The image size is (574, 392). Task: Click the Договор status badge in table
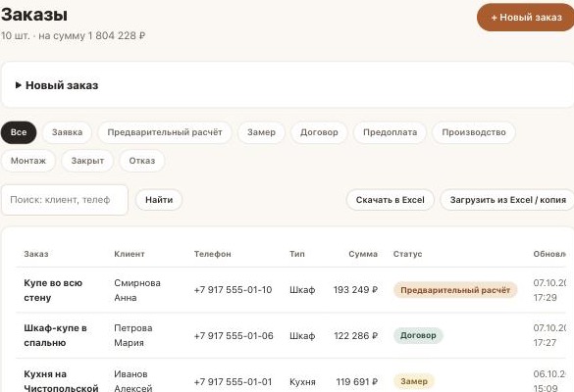pyautogui.click(x=418, y=335)
